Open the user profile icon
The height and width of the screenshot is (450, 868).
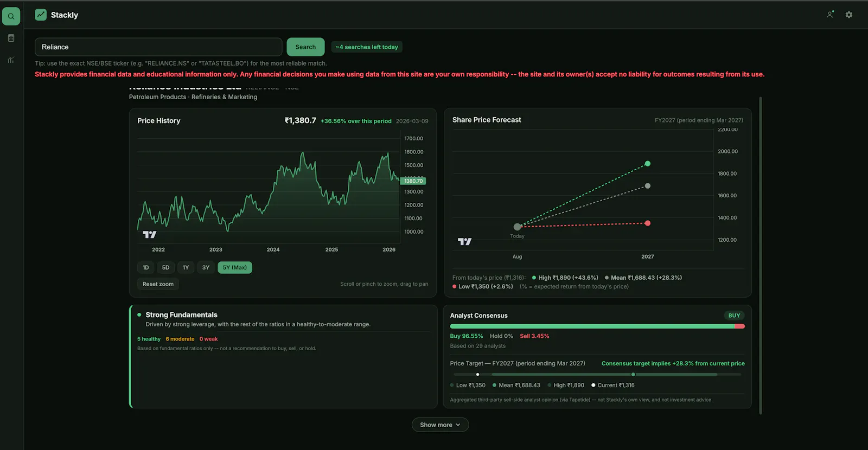pyautogui.click(x=830, y=15)
